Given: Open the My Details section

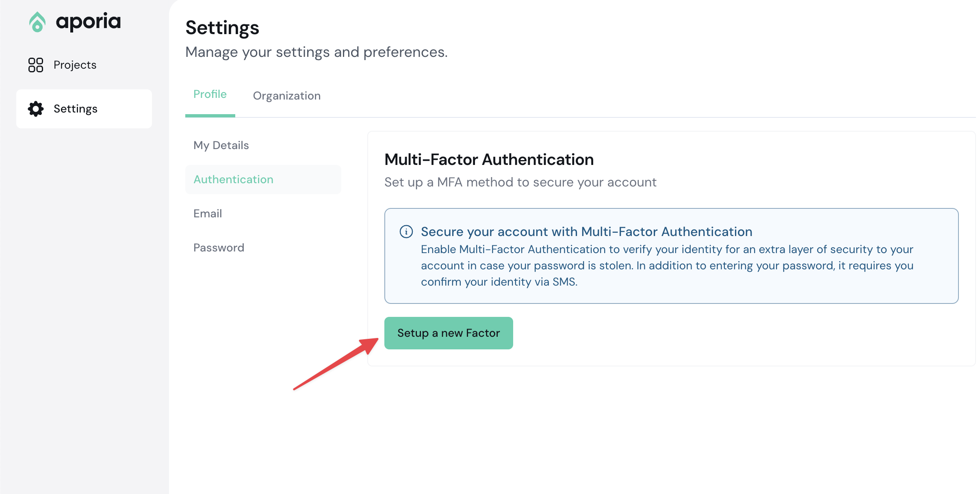Looking at the screenshot, I should 221,145.
